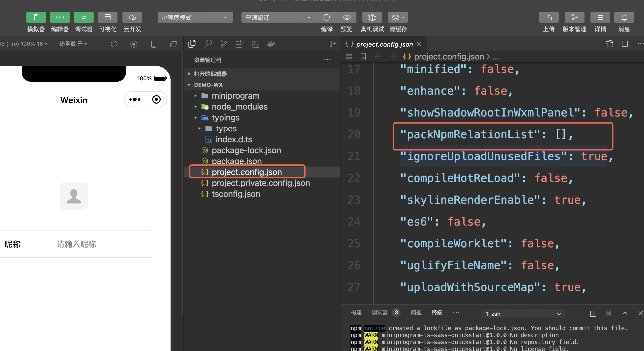Open source control branch icon in sidebar
The image size is (644, 351).
[224, 44]
